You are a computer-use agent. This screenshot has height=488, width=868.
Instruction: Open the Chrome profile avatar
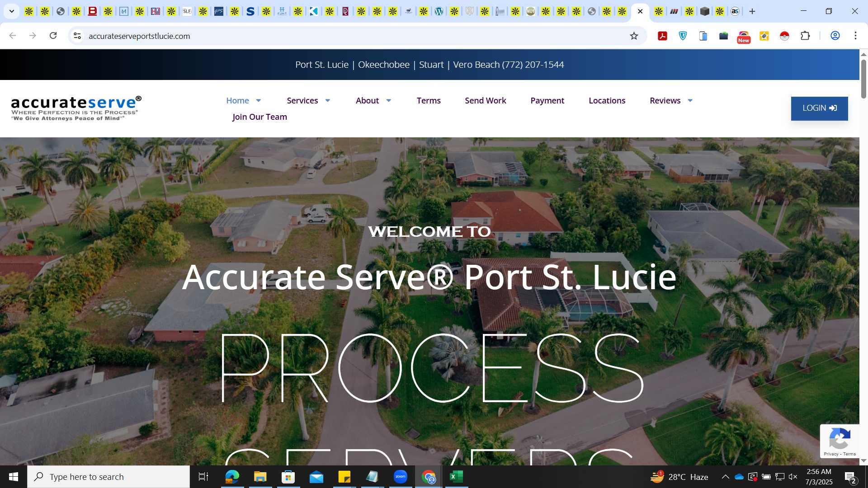[x=835, y=36]
